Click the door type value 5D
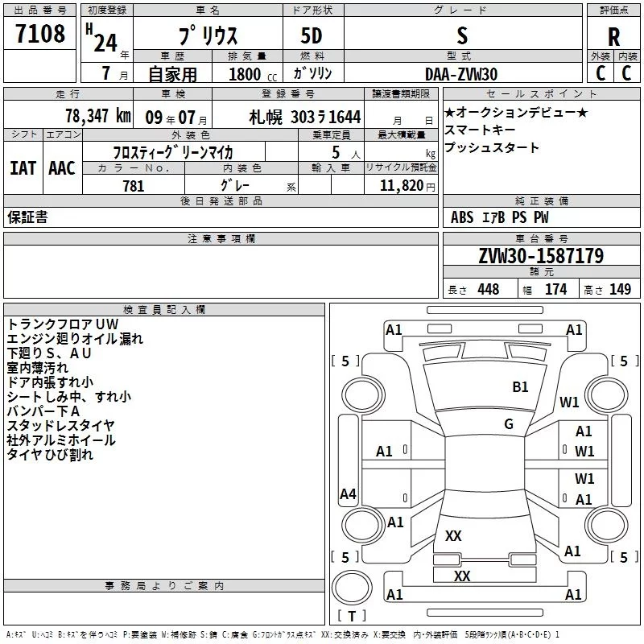 point(312,35)
